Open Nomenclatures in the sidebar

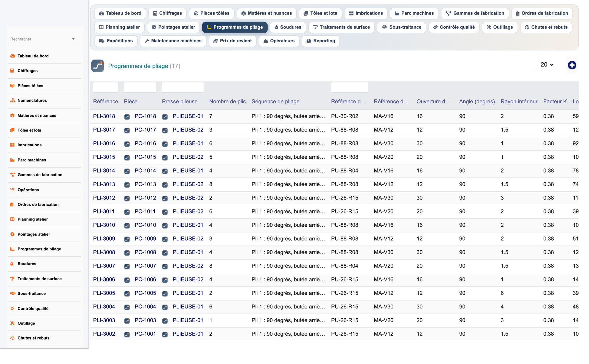tap(32, 100)
